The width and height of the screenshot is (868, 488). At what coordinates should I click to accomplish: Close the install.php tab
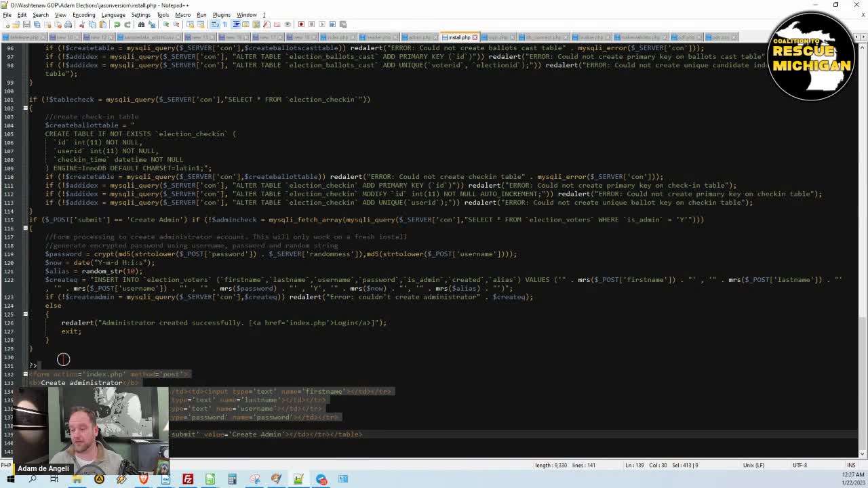click(x=475, y=37)
